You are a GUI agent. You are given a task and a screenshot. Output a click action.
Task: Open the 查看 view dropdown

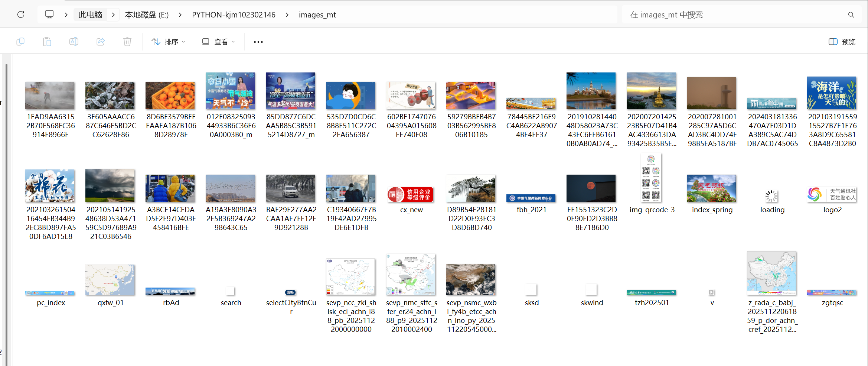218,42
